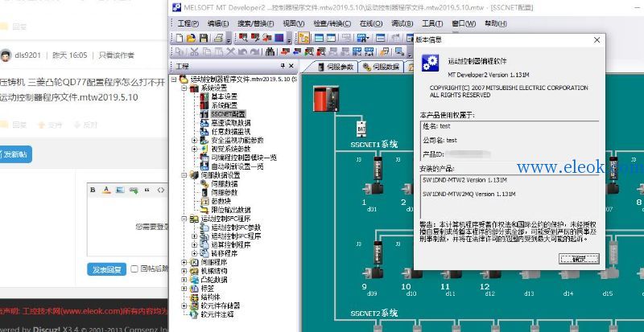
Task: Click the code brackets icon in the forum editor
Action: 160,190
